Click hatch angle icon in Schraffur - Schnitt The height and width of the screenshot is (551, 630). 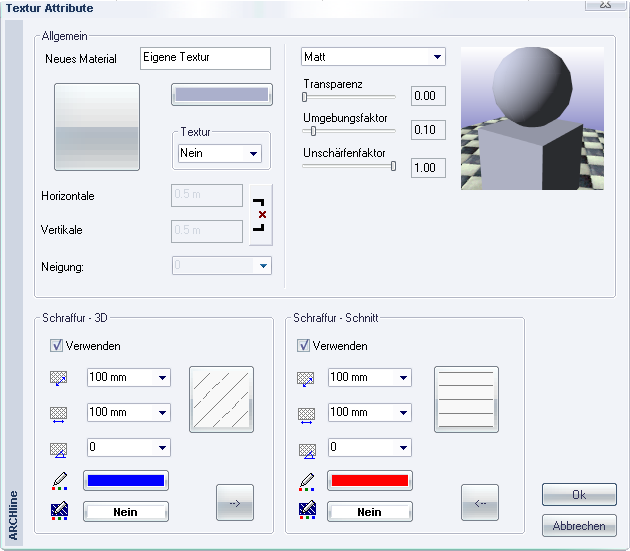307,451
